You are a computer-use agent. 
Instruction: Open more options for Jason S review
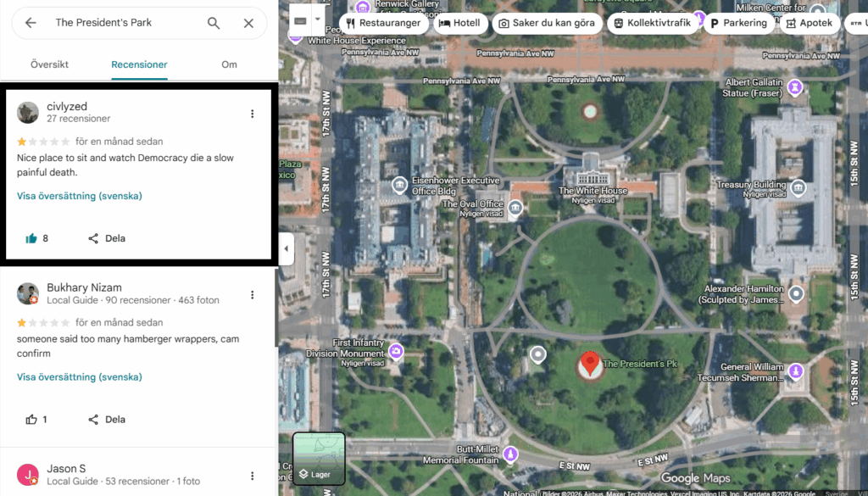(253, 476)
